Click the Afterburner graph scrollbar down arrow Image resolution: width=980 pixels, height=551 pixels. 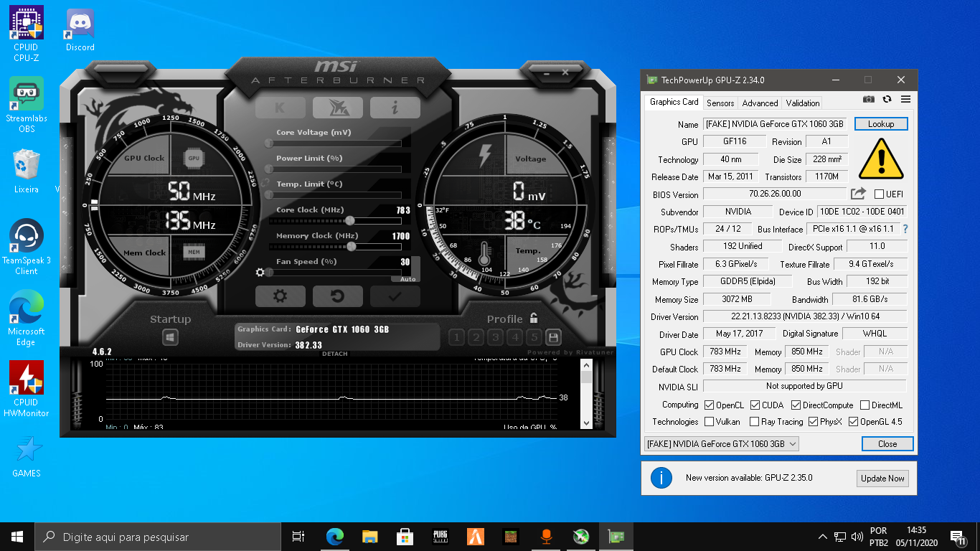pyautogui.click(x=586, y=423)
